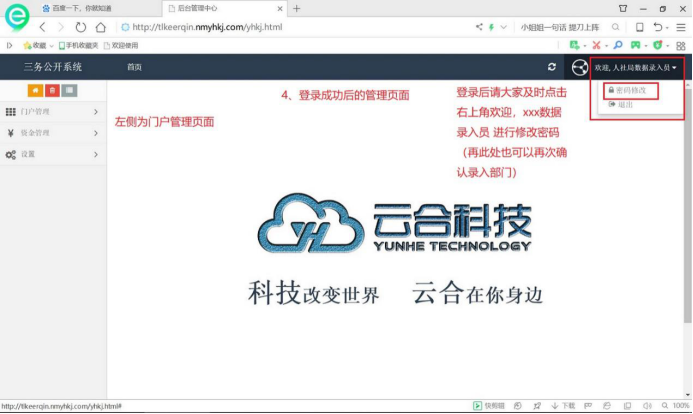This screenshot has height=414, width=693.
Task: Click the blue magnifier extension icon
Action: 618,45
